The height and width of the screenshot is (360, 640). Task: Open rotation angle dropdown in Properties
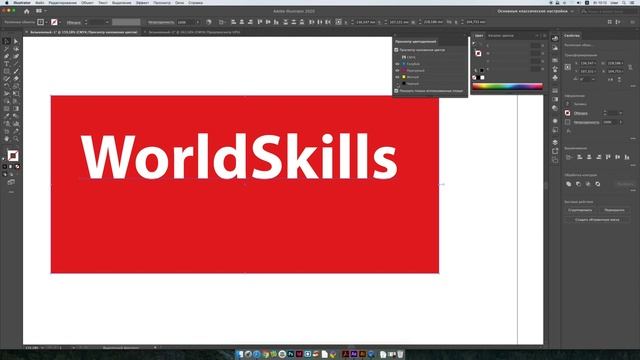point(593,79)
